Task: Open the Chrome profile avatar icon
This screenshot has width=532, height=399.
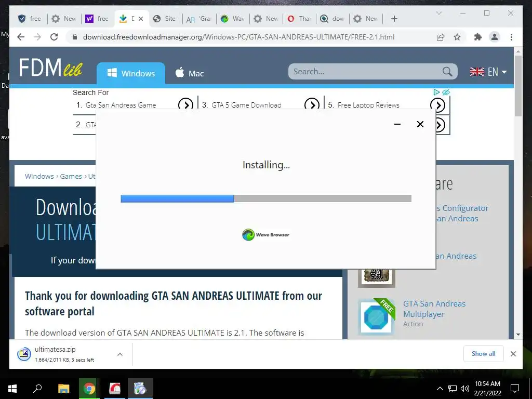Action: 495,37
